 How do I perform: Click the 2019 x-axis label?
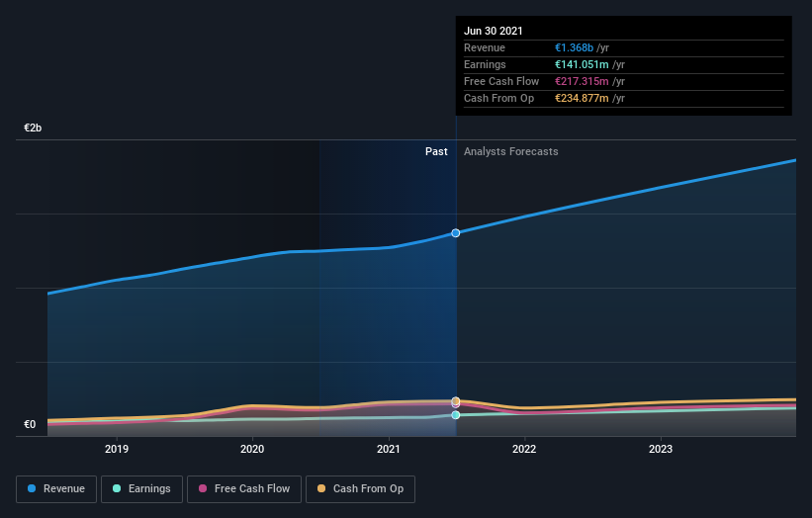(x=117, y=449)
